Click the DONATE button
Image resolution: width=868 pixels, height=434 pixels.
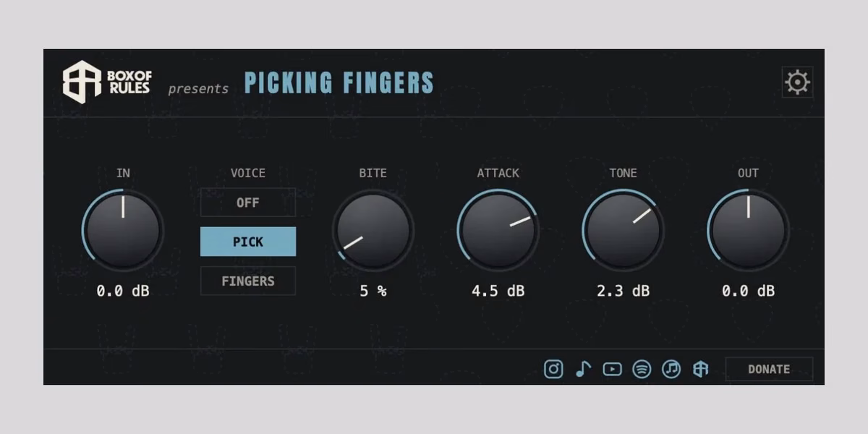[769, 369]
